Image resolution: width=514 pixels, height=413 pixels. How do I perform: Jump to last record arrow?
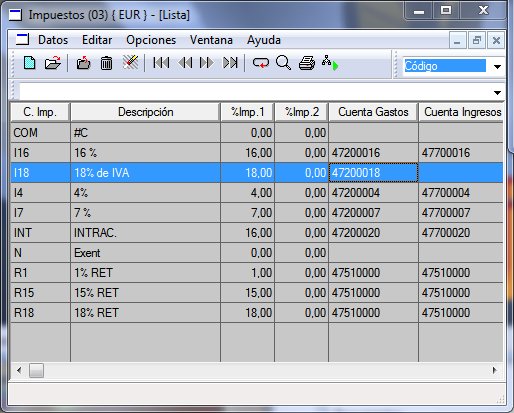230,63
